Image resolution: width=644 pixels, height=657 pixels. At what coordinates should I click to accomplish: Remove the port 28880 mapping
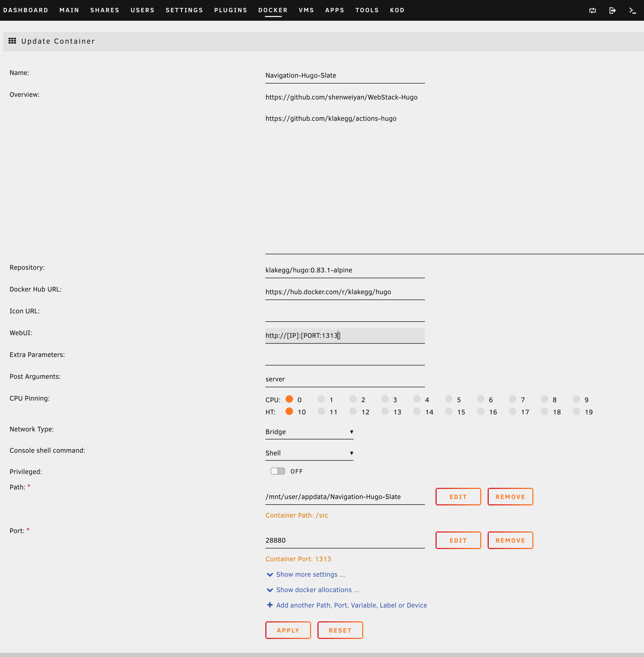[510, 540]
